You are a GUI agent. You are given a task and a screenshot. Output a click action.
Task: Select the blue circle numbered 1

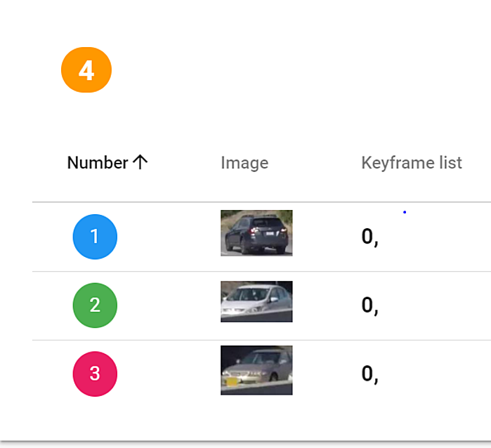95,237
